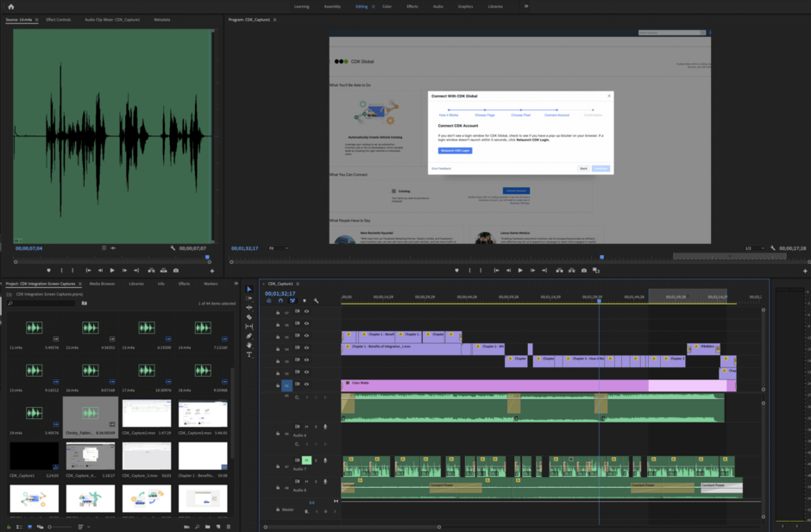Viewport: 811px width, 532px height.
Task: Add marker in timeline panel header
Action: pyautogui.click(x=304, y=300)
